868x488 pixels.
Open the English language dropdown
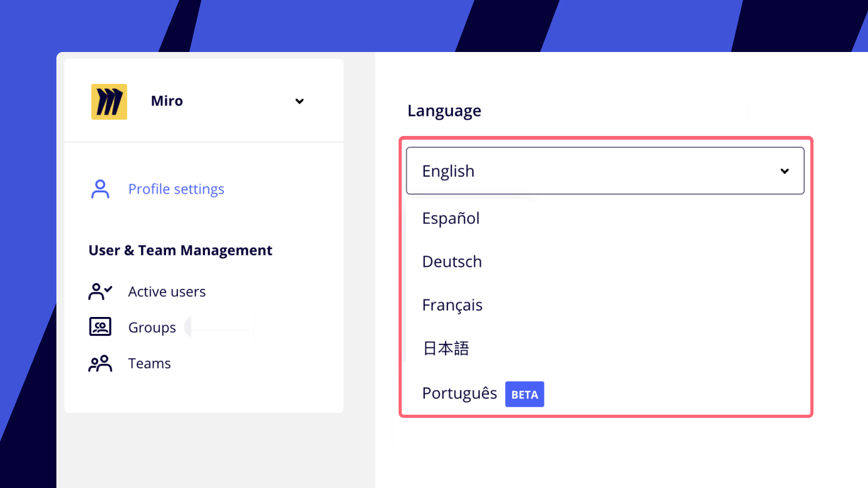point(605,170)
